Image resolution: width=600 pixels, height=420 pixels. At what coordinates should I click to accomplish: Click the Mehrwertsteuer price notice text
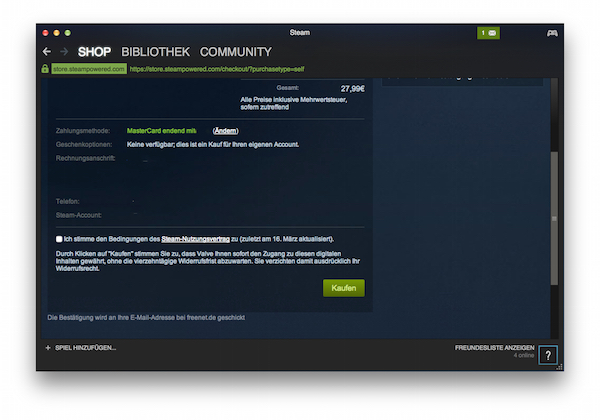294,103
